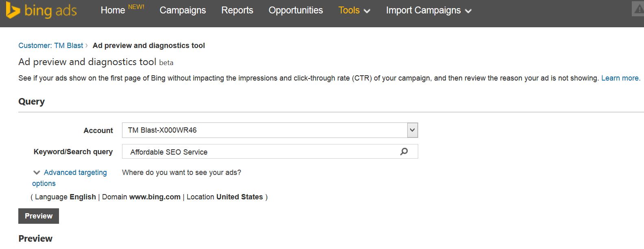Viewport: 644px width, 249px height.
Task: Open the Opportunities tab
Action: [x=296, y=11]
